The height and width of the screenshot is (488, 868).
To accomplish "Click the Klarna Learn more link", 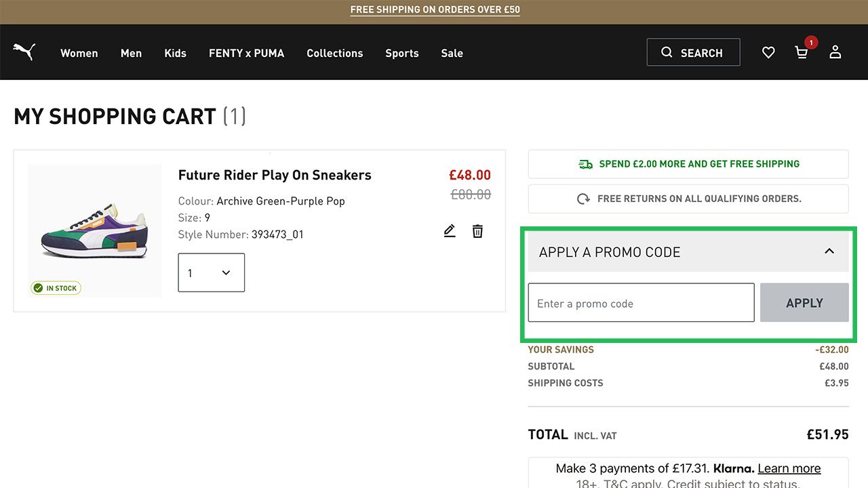I will [x=789, y=468].
